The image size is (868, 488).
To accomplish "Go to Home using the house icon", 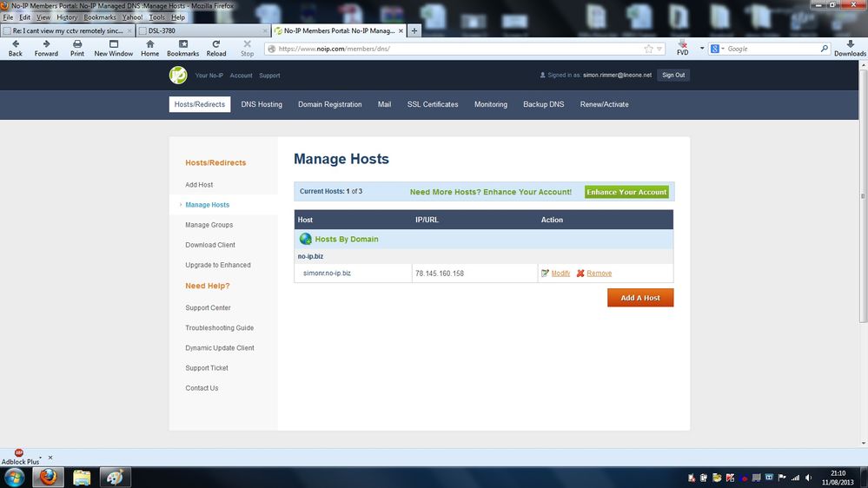I will 149,43.
